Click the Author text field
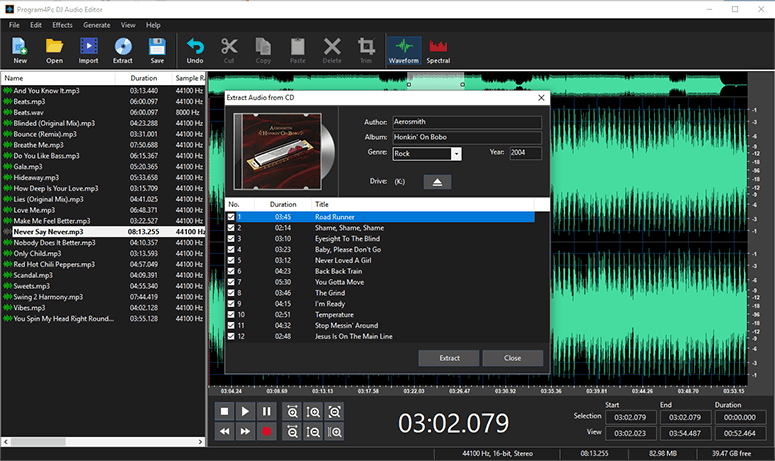The height and width of the screenshot is (461, 775). pyautogui.click(x=465, y=122)
